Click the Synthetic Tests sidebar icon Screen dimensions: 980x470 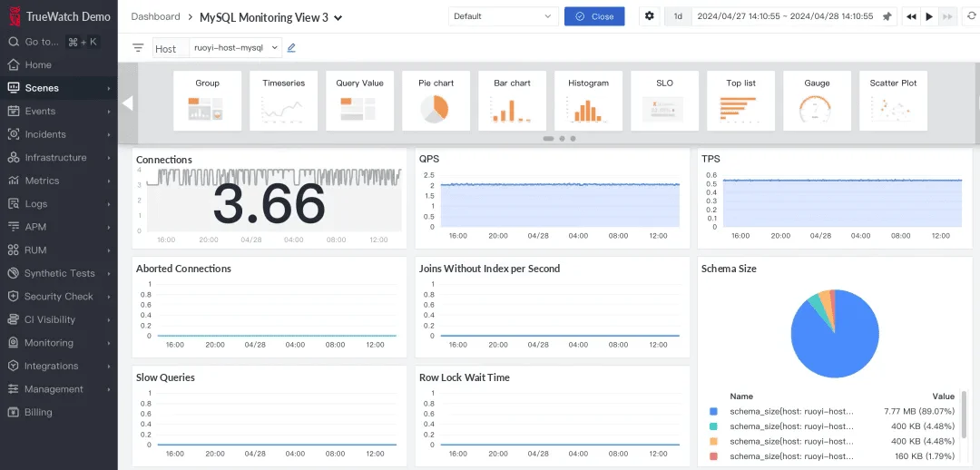tap(14, 273)
